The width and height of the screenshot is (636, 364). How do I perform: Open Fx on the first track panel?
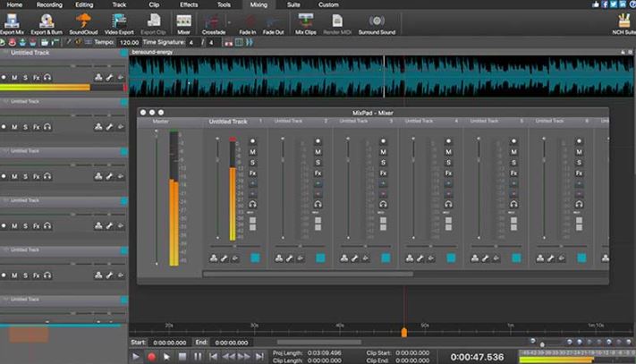tap(36, 78)
